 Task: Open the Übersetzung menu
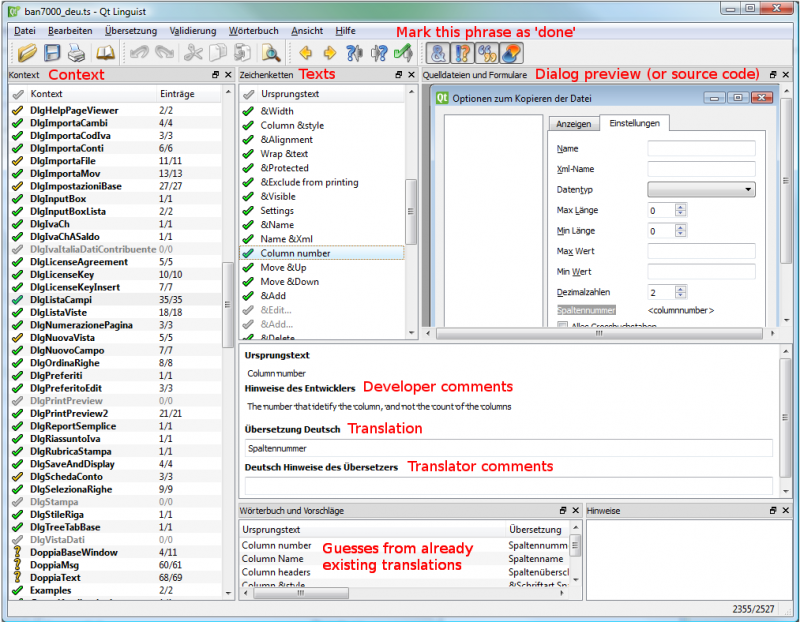pos(131,31)
